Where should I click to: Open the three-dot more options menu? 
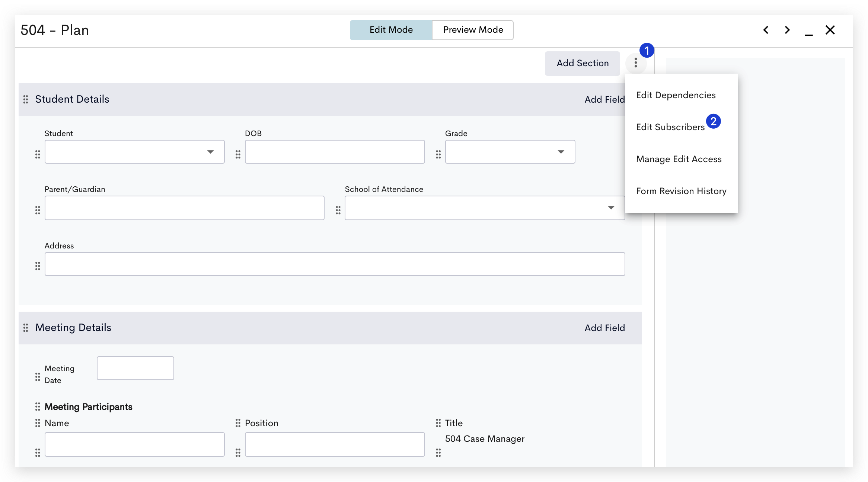point(636,63)
